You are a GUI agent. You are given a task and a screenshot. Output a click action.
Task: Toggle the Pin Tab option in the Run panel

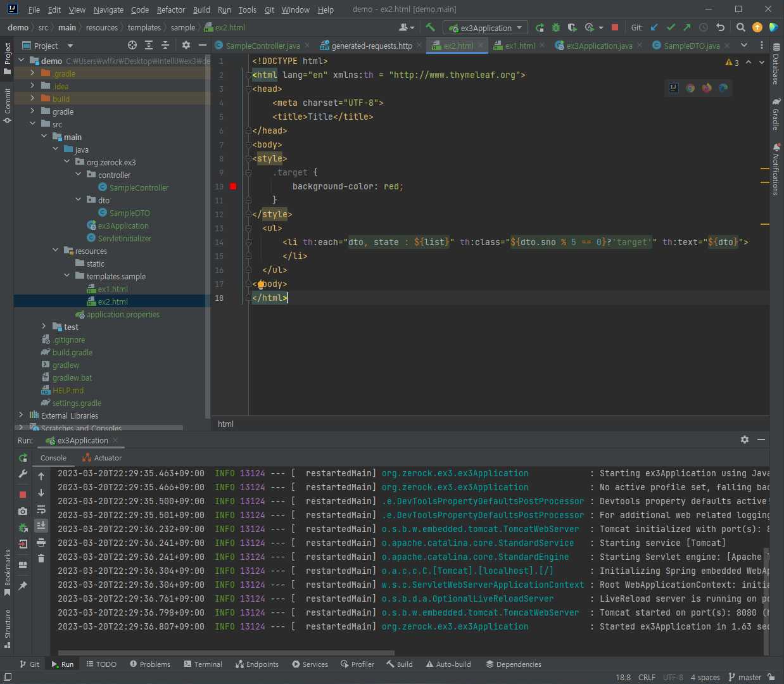(x=23, y=586)
